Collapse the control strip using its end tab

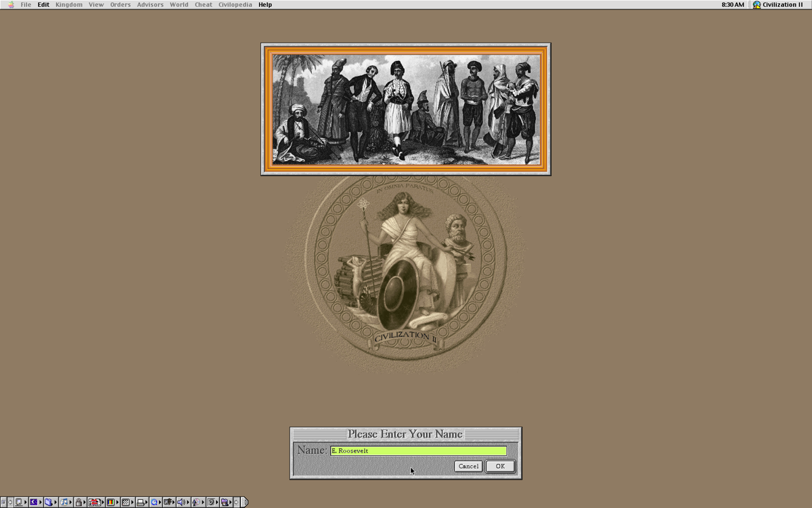[x=244, y=503]
